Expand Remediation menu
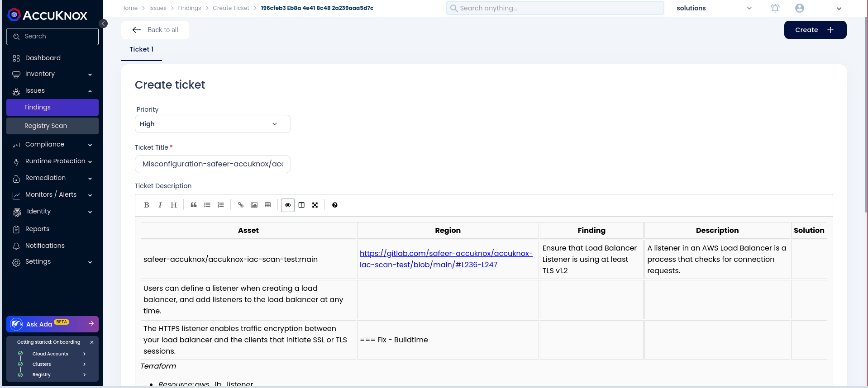The height and width of the screenshot is (388, 868). coord(52,178)
